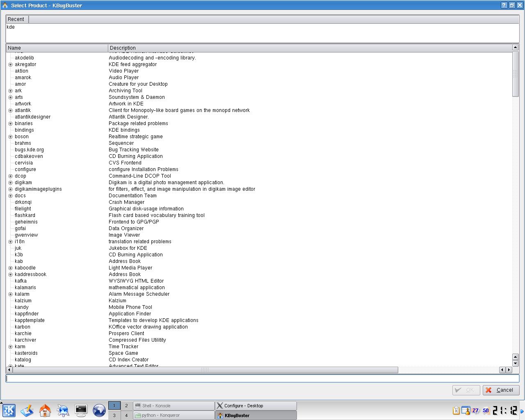Click the horizontal scrollbar right arrow
Viewport: 525px width, 420px height.
pyautogui.click(x=509, y=370)
